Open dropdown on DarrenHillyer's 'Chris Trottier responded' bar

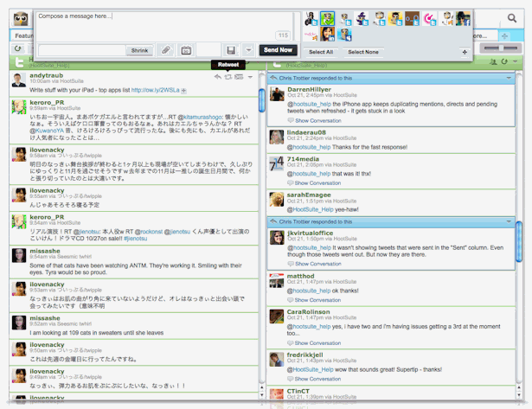[509, 78]
